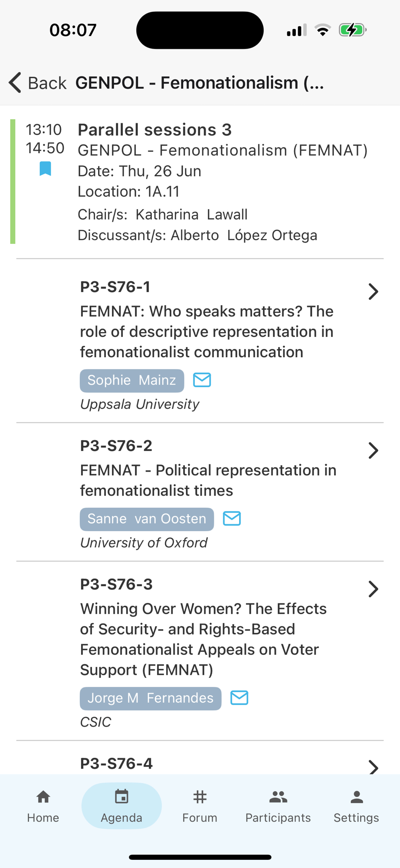Open paper P3-S76-4 chevron arrow
The height and width of the screenshot is (868, 400).
pyautogui.click(x=373, y=766)
